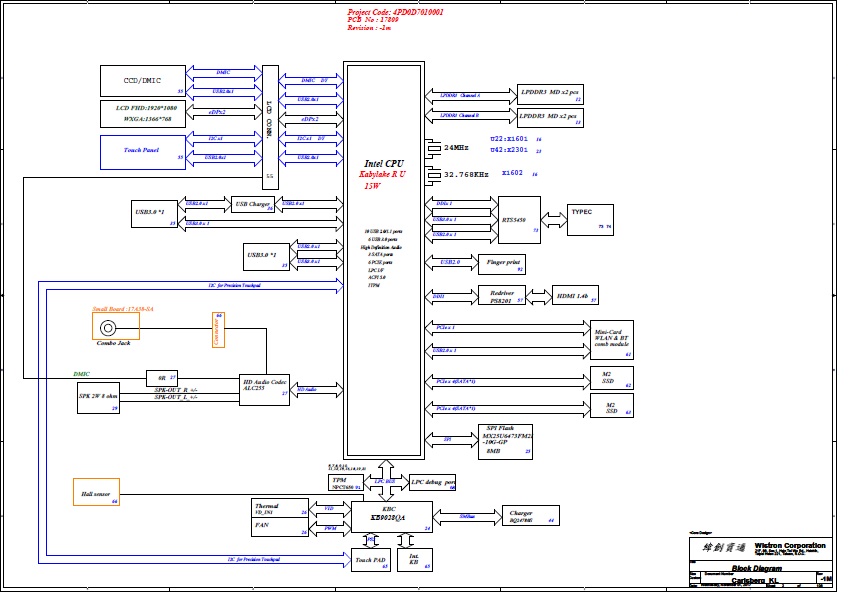Select the Intel CPU title text

click(x=384, y=163)
